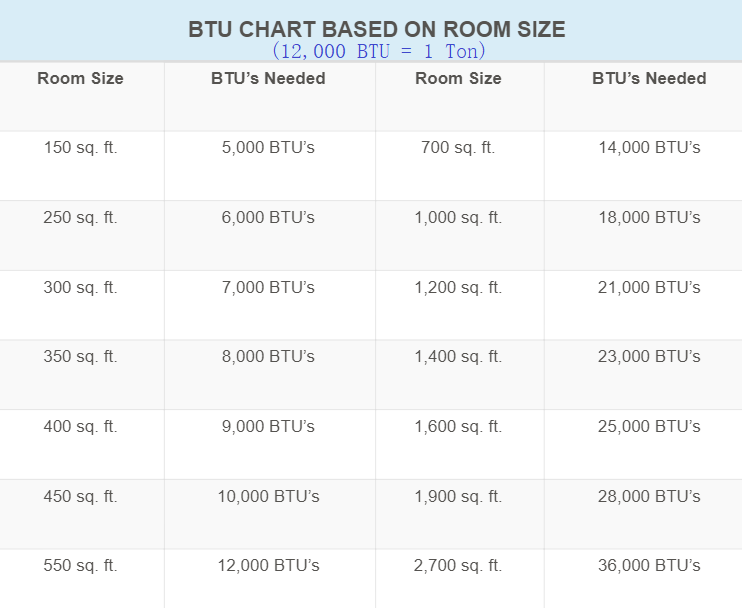The height and width of the screenshot is (608, 742).
Task: Select the 7,000 BTU's entry
Action: pos(268,288)
